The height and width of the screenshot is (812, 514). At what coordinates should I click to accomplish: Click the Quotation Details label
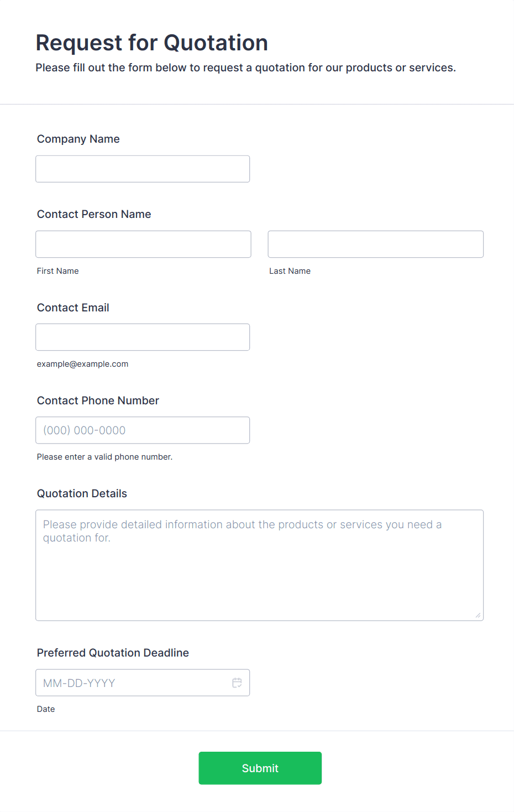point(82,493)
